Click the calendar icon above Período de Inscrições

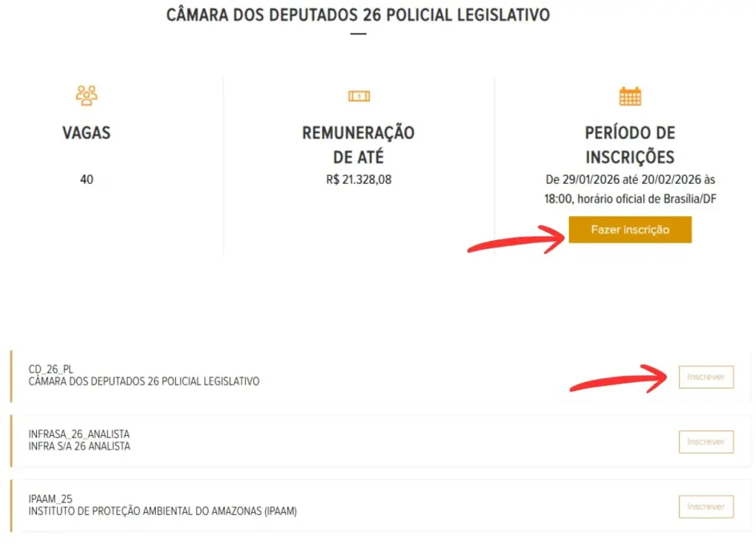tap(630, 95)
